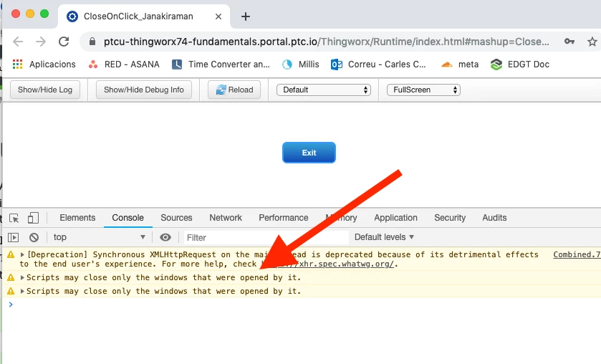Viewport: 601px width, 364px height.
Task: Open the Correu - Carles Outlook bookmark
Action: point(378,64)
